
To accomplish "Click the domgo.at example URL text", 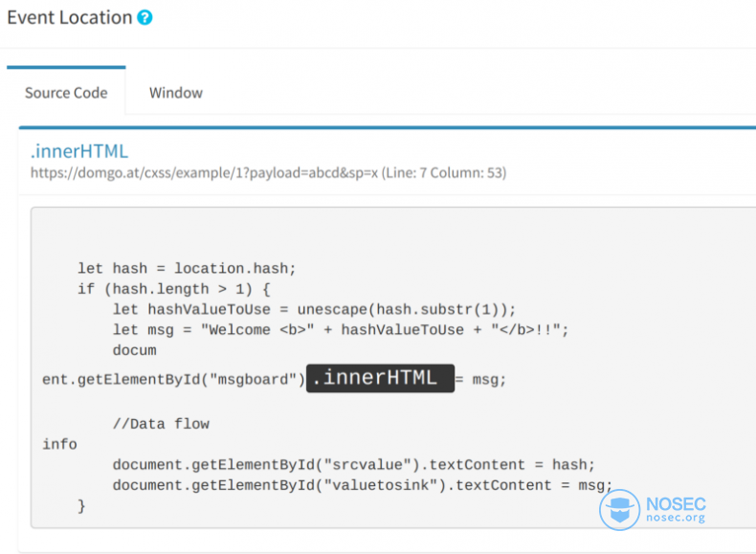I will [x=204, y=172].
